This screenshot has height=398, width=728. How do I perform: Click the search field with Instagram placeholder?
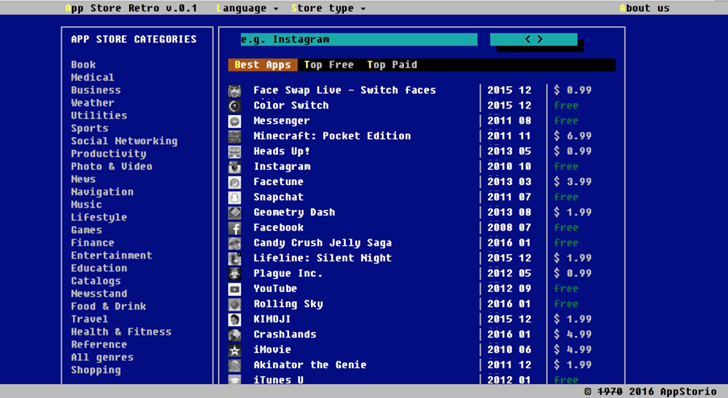(359, 39)
